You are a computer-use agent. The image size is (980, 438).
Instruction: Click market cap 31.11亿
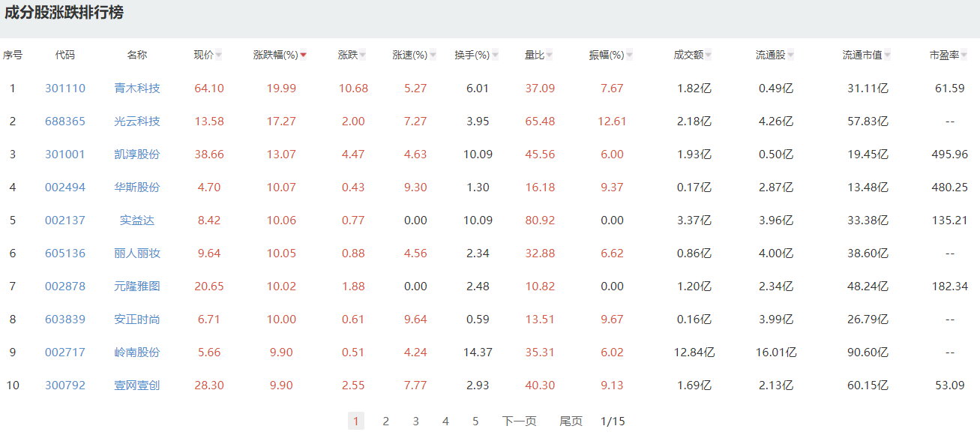click(868, 88)
